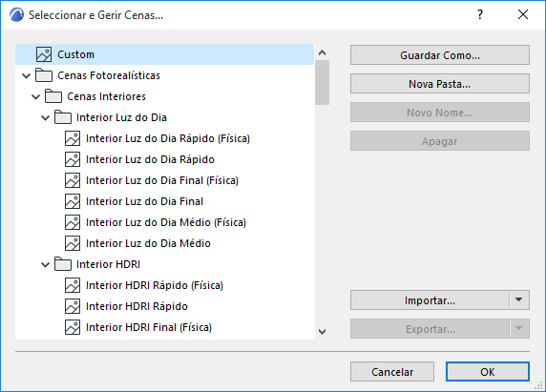Confirm with the OK button
546x392 pixels.
[x=488, y=372]
